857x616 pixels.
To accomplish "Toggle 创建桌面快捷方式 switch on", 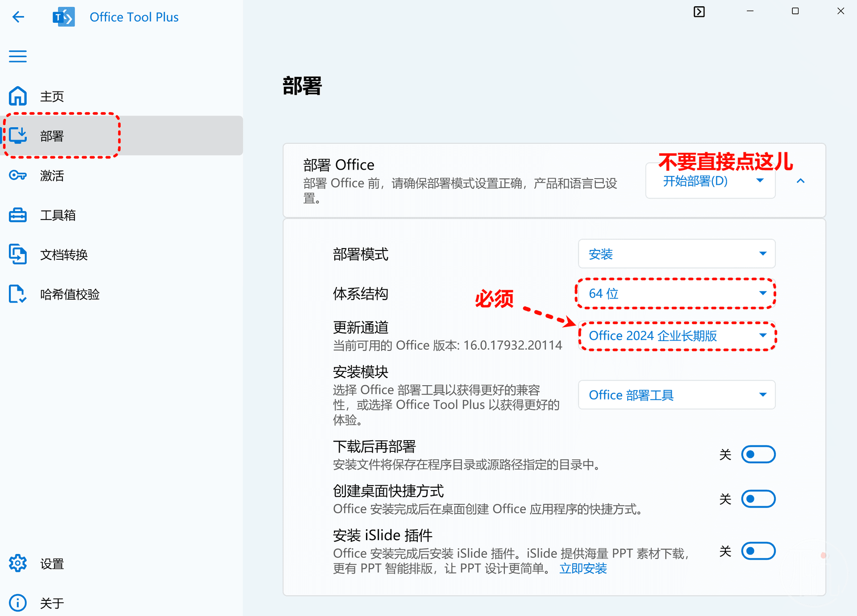I will pos(758,499).
